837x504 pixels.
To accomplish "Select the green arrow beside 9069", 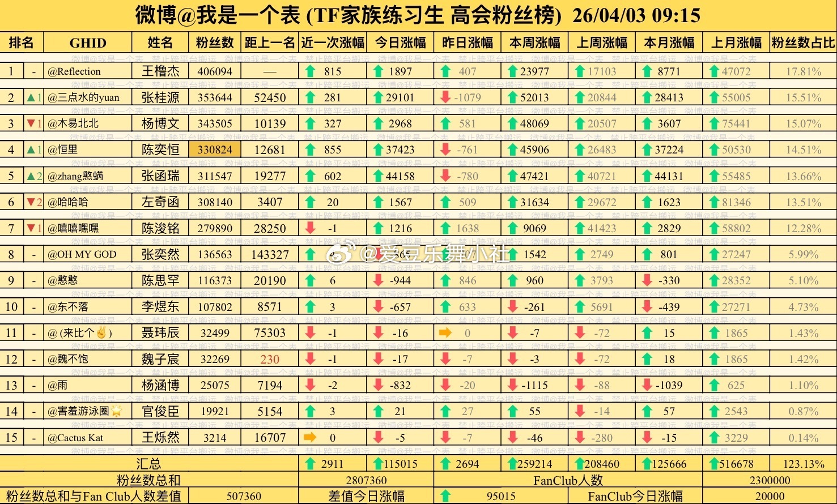I will (x=513, y=228).
